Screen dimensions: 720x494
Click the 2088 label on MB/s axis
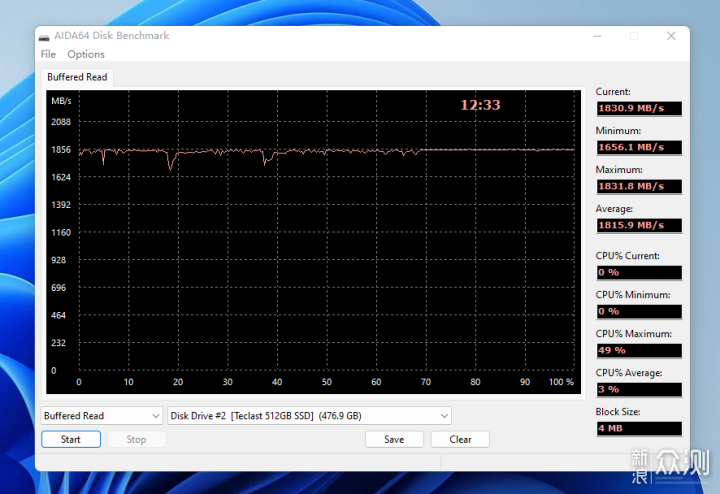click(61, 122)
